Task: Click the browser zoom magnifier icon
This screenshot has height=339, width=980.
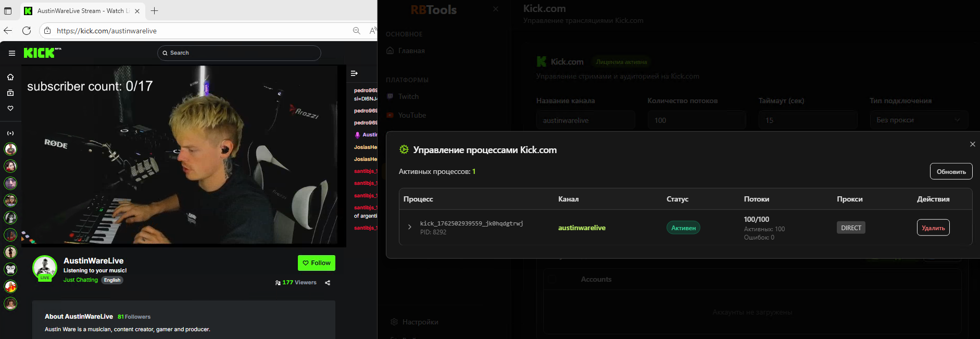Action: point(357,31)
